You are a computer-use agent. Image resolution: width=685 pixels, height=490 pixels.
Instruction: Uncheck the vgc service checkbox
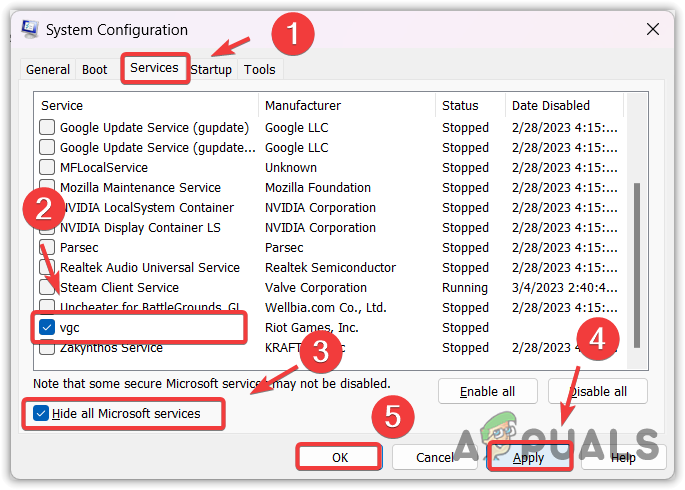pos(47,327)
